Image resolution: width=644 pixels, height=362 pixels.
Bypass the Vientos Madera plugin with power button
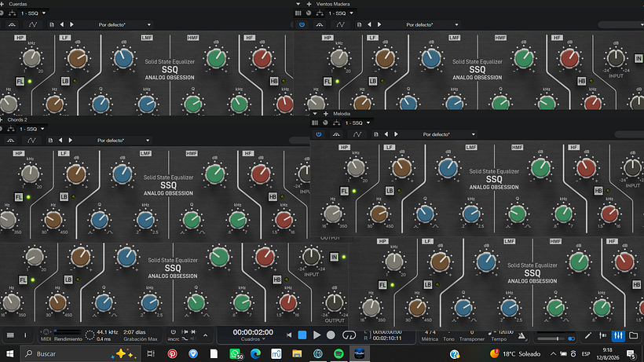pyautogui.click(x=302, y=24)
